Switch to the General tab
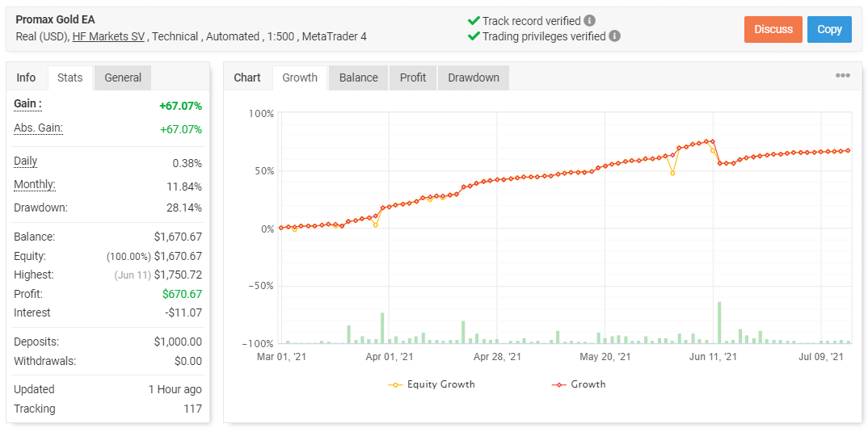868x432 pixels. (123, 78)
